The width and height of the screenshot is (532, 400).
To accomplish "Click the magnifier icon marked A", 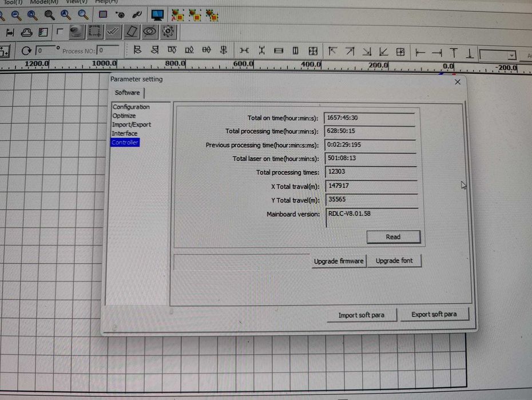I will 66,15.
